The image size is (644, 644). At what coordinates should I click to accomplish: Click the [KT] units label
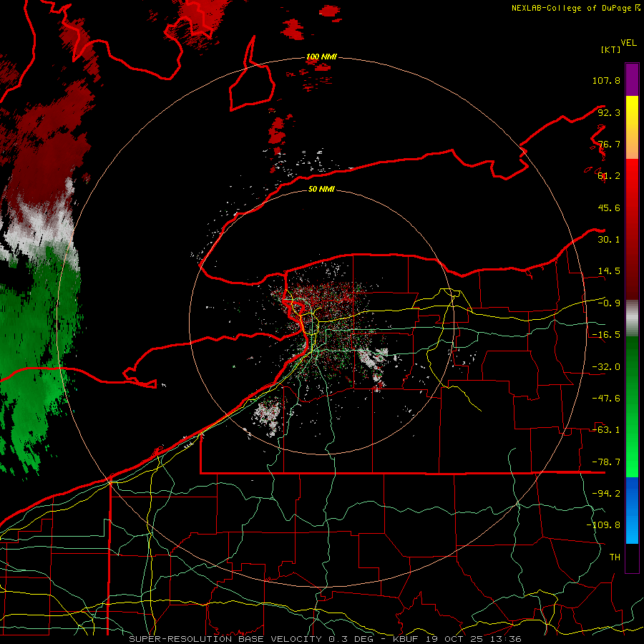click(611, 49)
